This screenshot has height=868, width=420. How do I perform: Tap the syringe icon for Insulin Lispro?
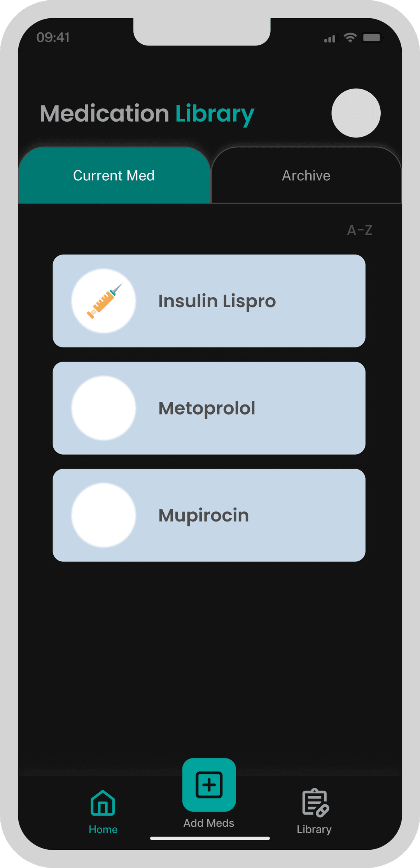pyautogui.click(x=104, y=301)
